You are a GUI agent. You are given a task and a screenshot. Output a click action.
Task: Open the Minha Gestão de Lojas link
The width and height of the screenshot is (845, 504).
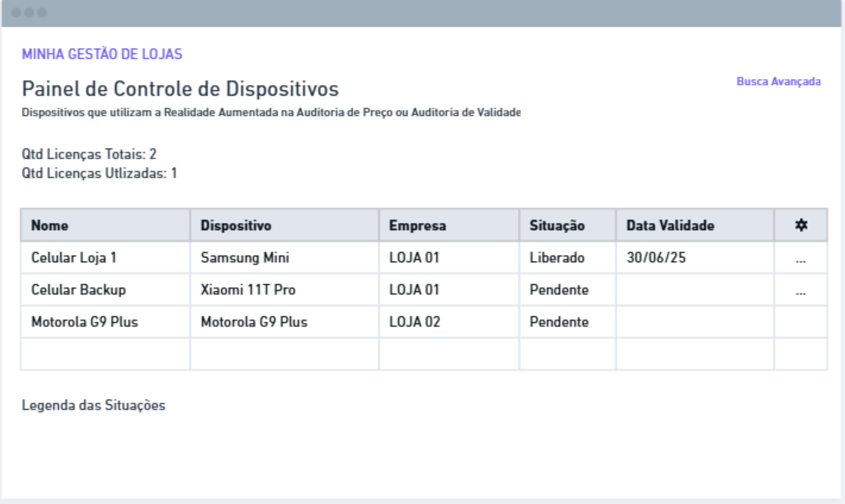[x=102, y=54]
